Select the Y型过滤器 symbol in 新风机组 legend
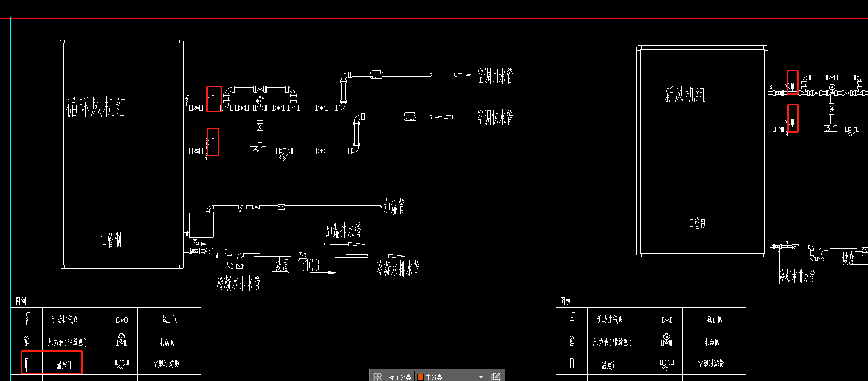This screenshot has width=868, height=381. pyautogui.click(x=667, y=364)
